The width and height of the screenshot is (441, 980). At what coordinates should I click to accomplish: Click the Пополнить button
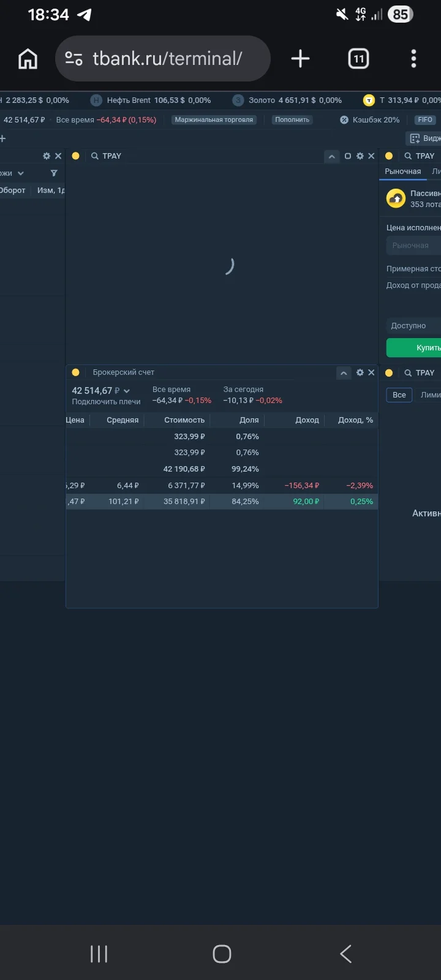(292, 120)
